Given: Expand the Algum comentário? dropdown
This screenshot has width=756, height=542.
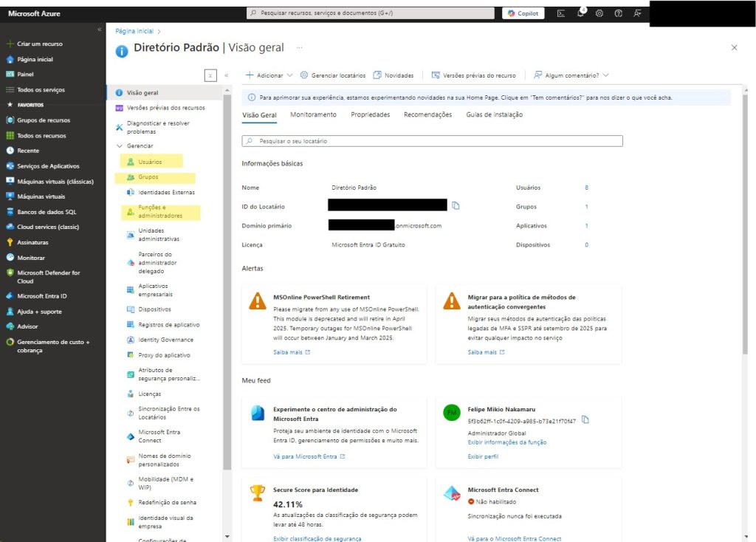Looking at the screenshot, I should 606,75.
